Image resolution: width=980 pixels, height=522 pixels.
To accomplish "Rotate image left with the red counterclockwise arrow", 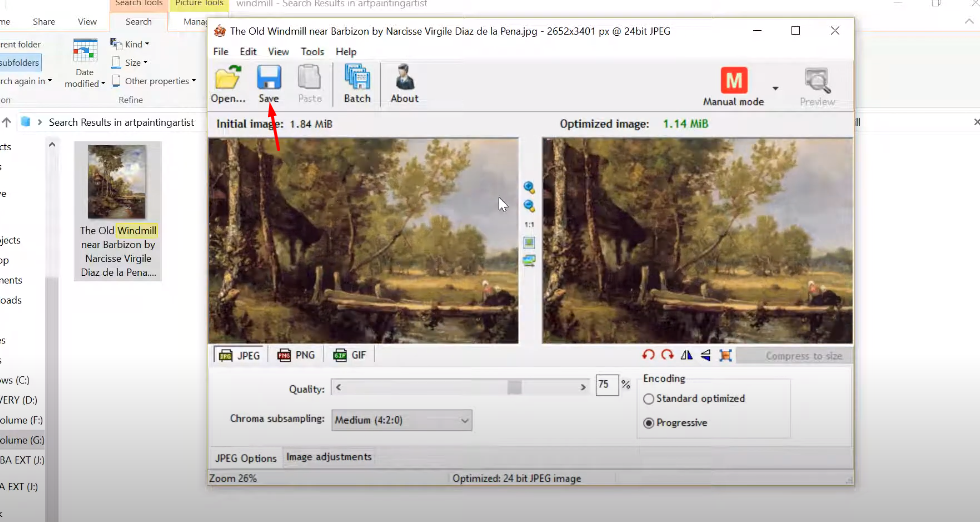I will (x=648, y=355).
